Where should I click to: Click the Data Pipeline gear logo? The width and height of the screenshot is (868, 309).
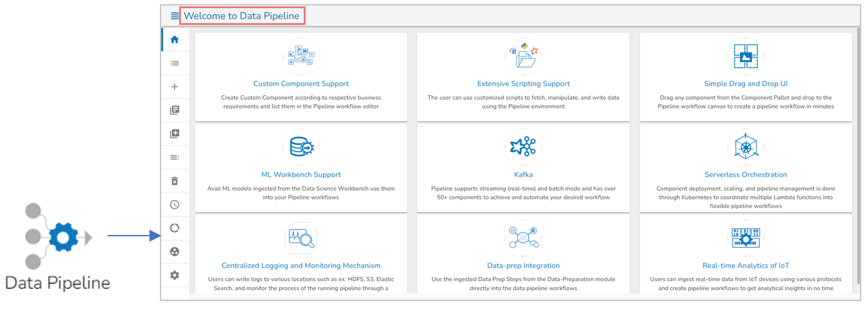coord(63,236)
